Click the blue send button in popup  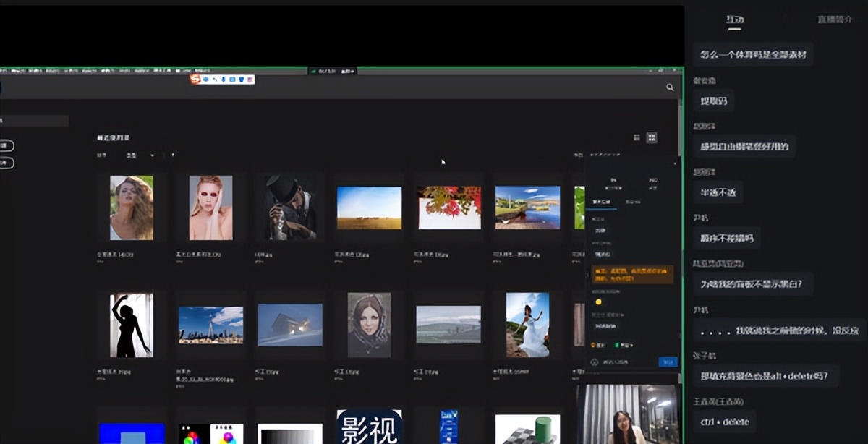[x=668, y=362]
